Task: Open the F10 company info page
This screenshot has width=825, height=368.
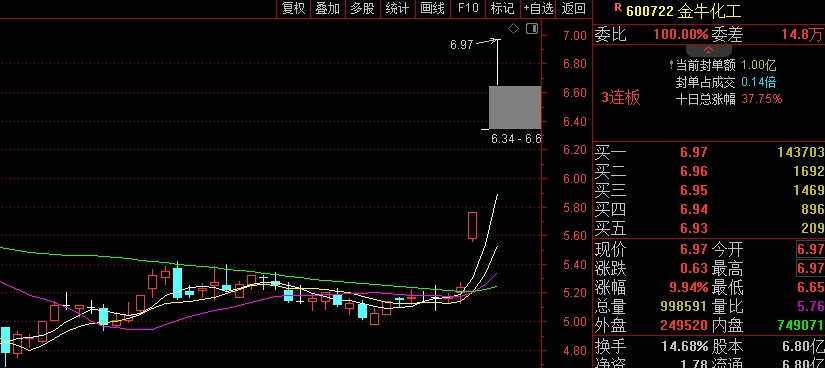Action: point(468,8)
